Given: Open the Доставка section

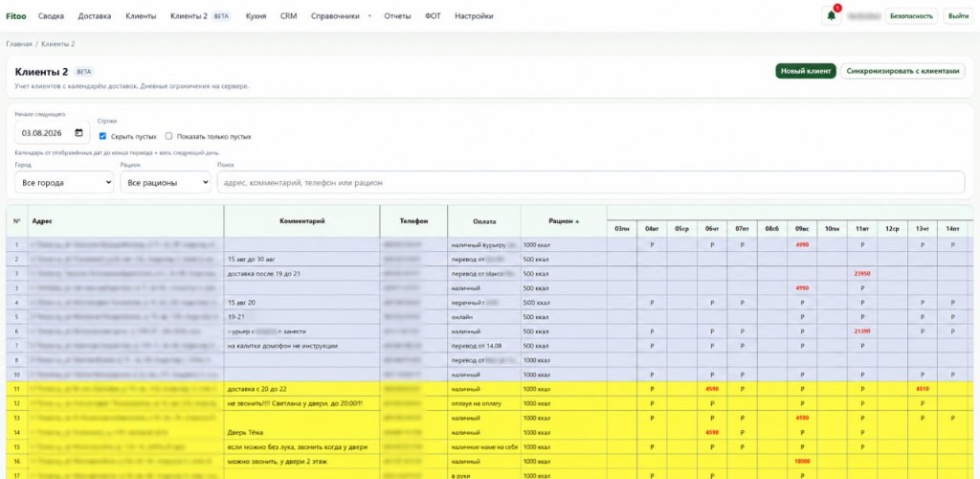Looking at the screenshot, I should 95,16.
